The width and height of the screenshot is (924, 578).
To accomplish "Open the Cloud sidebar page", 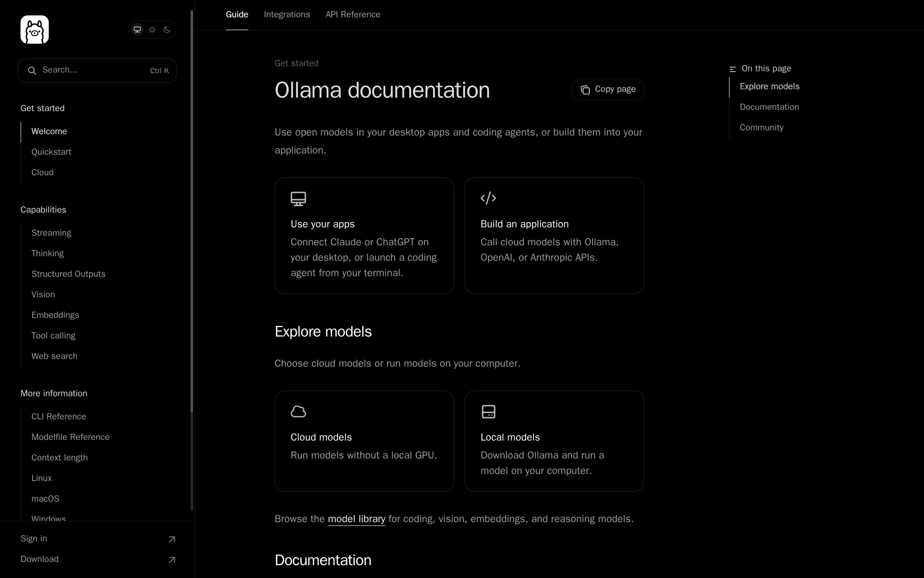I will pos(42,172).
